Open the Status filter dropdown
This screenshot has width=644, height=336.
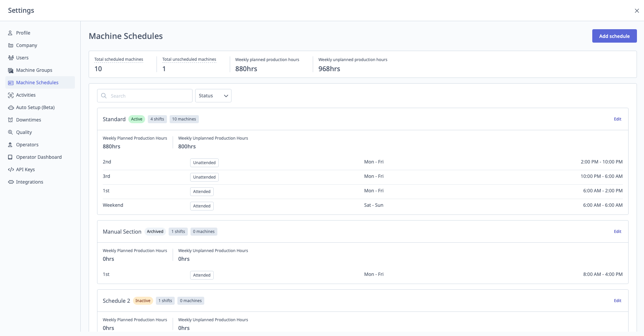[213, 96]
